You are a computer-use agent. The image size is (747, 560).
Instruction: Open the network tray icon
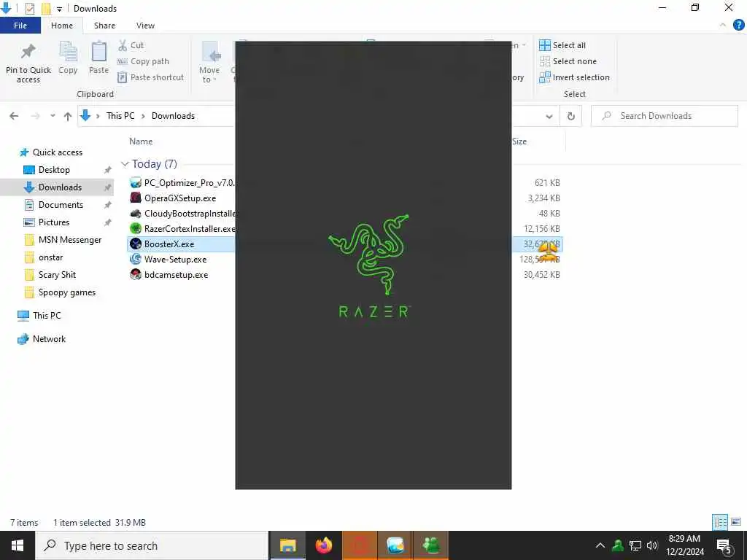click(x=635, y=545)
